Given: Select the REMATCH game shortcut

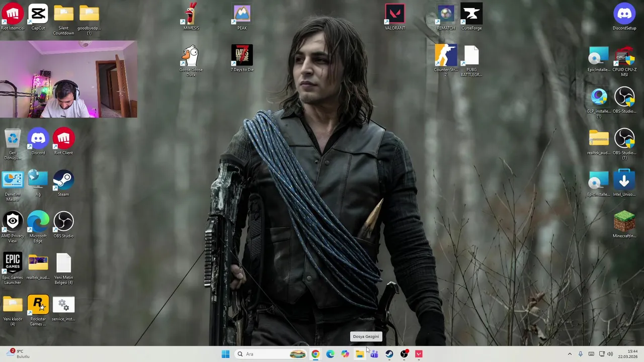Looking at the screenshot, I should coord(446,17).
